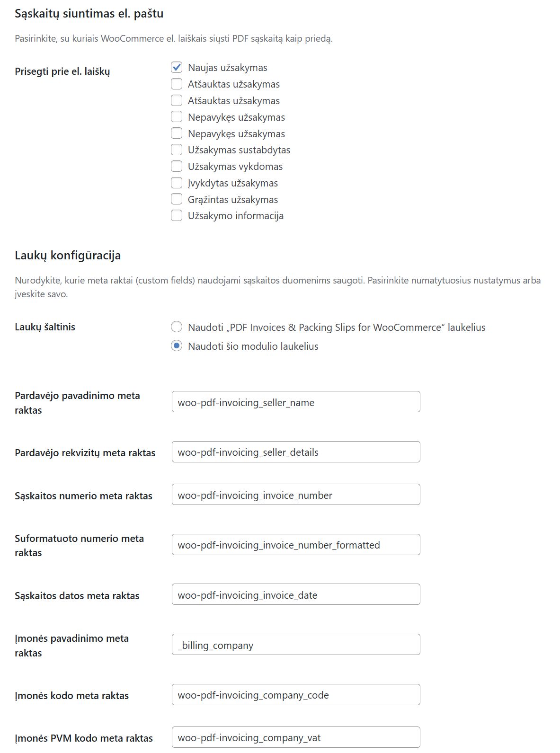Image resolution: width=560 pixels, height=753 pixels.
Task: Choose Naudoti šio modulio laukelius radio button
Action: click(177, 346)
